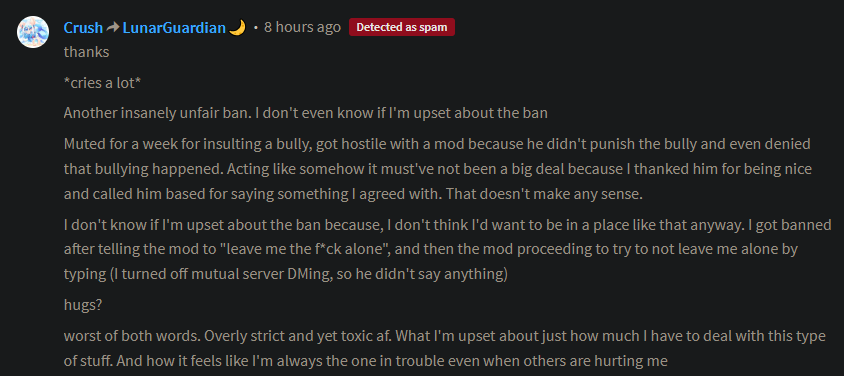This screenshot has width=844, height=376.
Task: Click the 'thanks' line of the comment
Action: tap(87, 52)
